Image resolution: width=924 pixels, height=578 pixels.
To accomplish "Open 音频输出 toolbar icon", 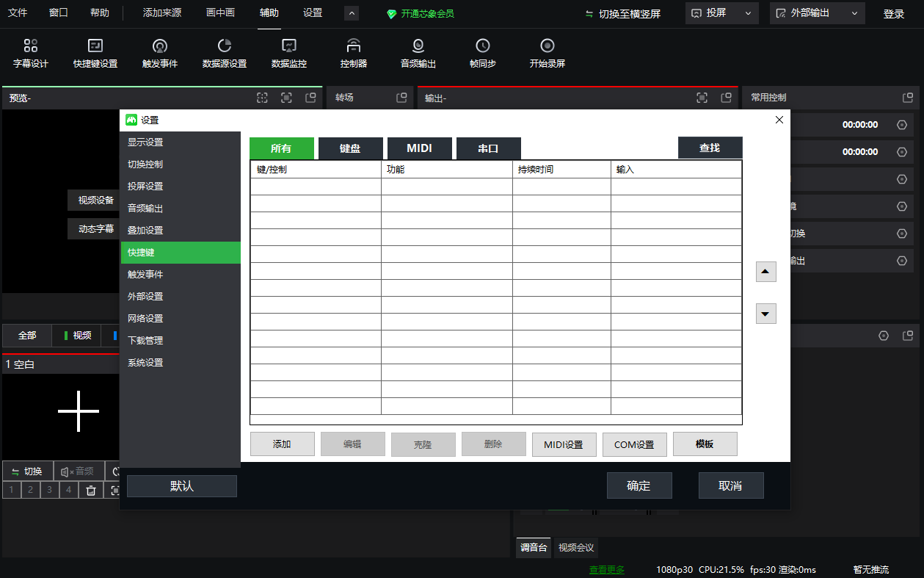I will (x=418, y=54).
